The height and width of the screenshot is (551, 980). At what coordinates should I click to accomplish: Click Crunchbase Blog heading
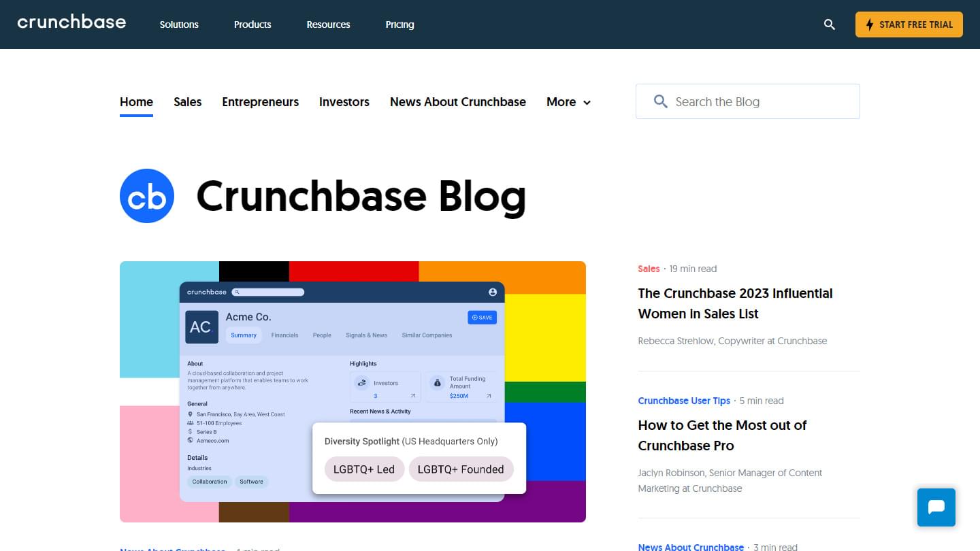click(x=361, y=196)
